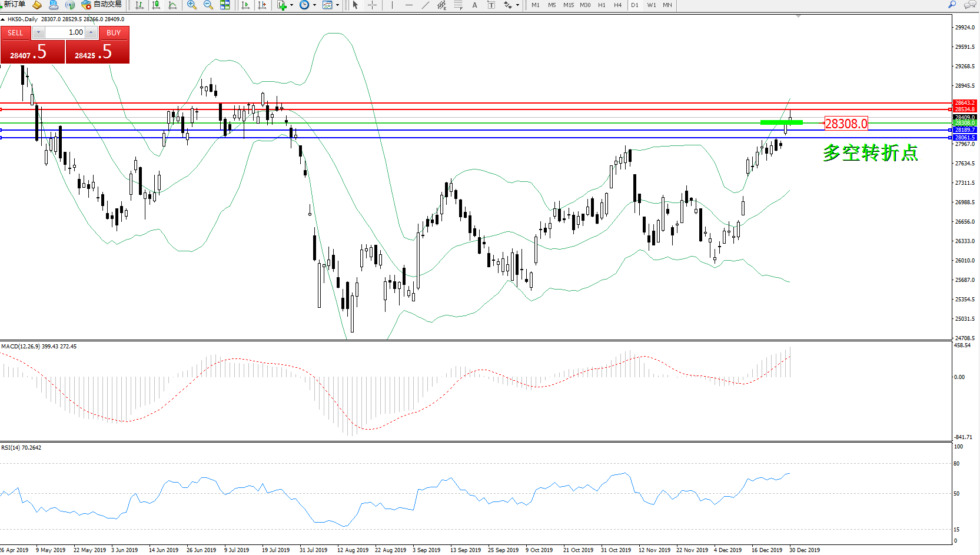The image size is (980, 555).
Task: Toggle the 自动交易 auto trading button
Action: pyautogui.click(x=102, y=5)
